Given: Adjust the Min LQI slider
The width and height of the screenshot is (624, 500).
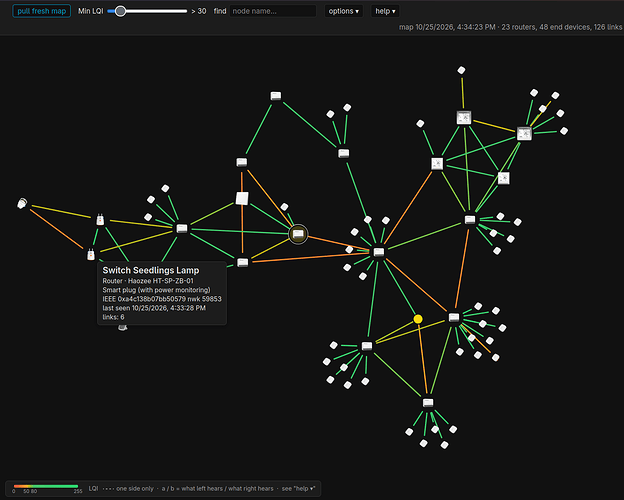Looking at the screenshot, I should 147,11.
